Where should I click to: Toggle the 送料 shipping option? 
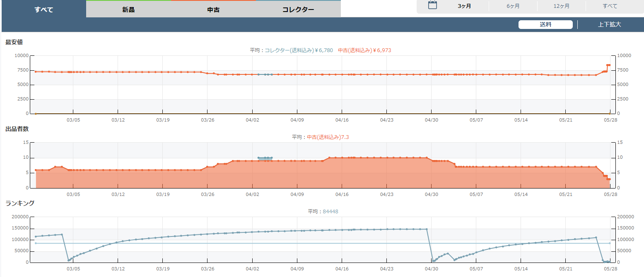(x=545, y=24)
